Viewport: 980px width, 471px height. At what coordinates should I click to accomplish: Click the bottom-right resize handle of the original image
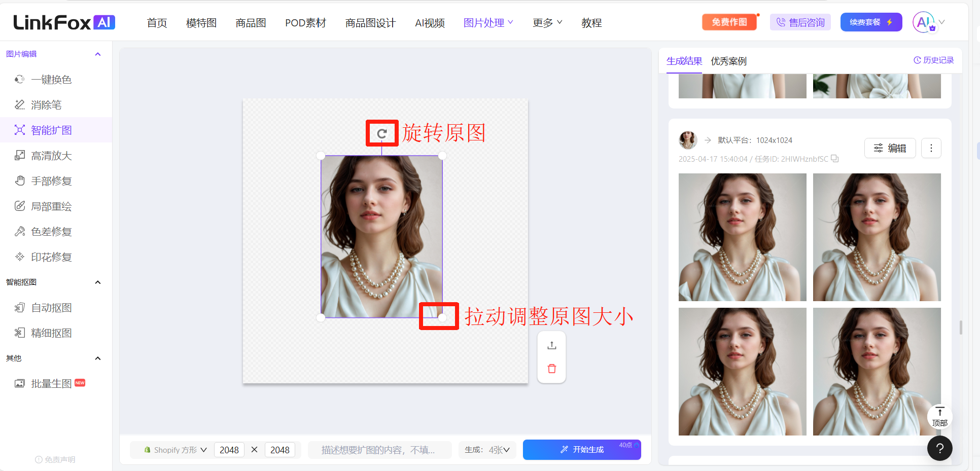point(442,317)
